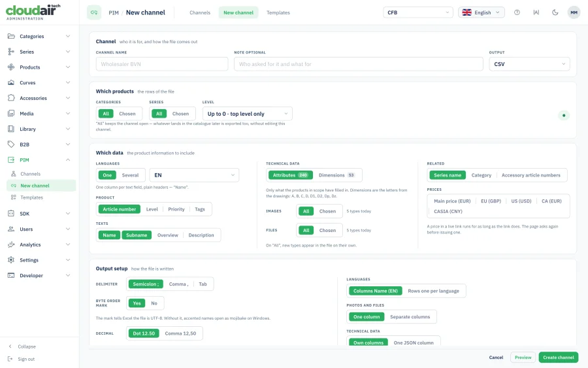Click the Series tree icon in sidebar
588x368 pixels.
click(11, 52)
